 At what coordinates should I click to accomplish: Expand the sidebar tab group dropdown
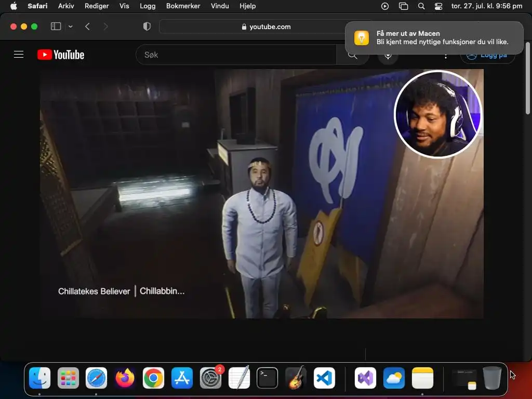point(70,26)
